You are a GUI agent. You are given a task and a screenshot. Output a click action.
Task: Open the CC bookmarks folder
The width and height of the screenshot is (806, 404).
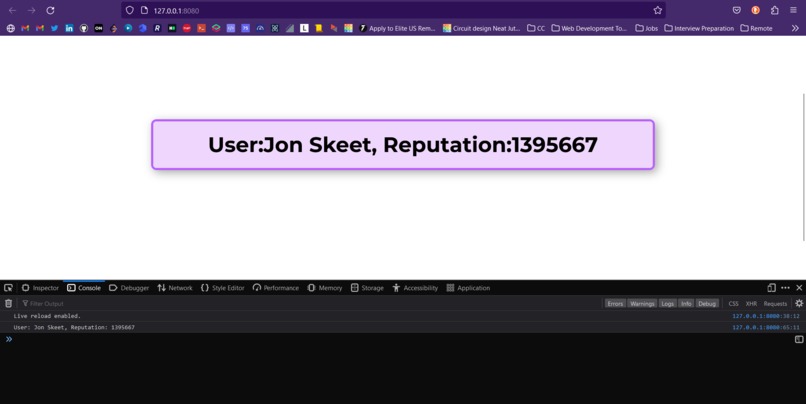coord(536,28)
